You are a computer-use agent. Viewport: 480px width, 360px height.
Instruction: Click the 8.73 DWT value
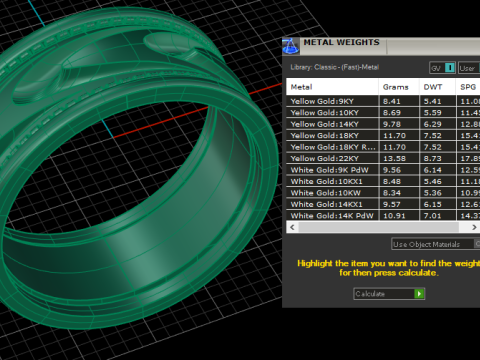pyautogui.click(x=432, y=159)
